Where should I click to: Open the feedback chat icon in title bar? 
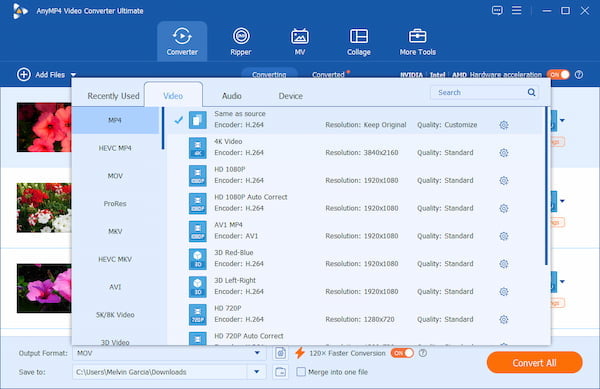[x=497, y=10]
